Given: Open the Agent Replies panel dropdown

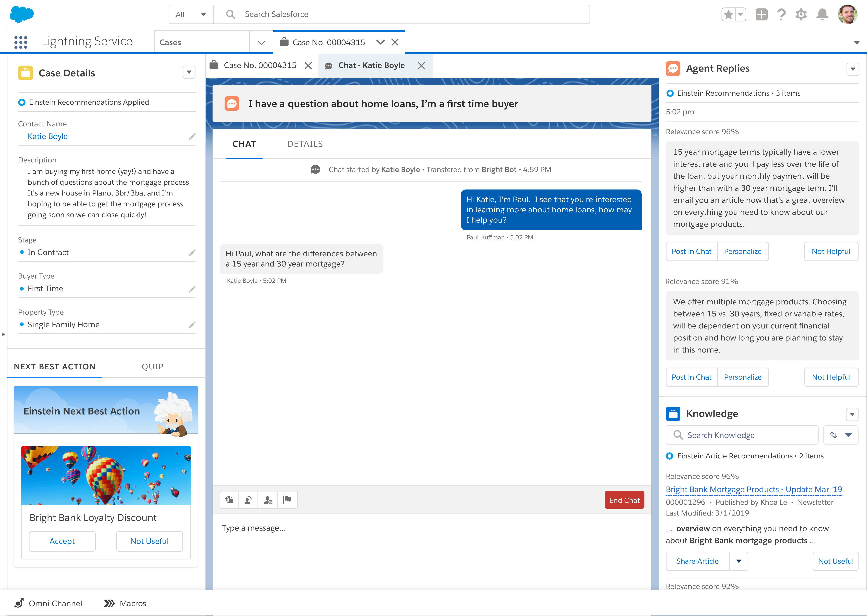Looking at the screenshot, I should click(853, 69).
